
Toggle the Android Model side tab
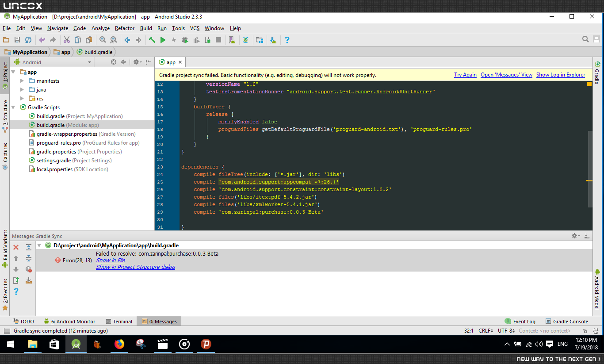click(597, 290)
